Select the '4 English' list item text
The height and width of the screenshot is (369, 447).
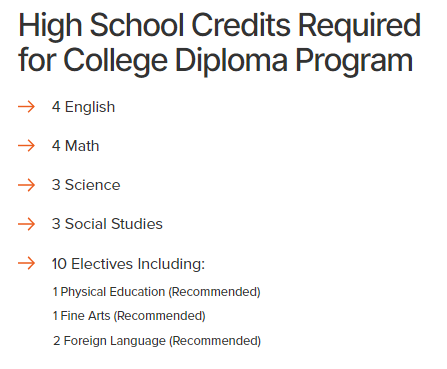(83, 107)
